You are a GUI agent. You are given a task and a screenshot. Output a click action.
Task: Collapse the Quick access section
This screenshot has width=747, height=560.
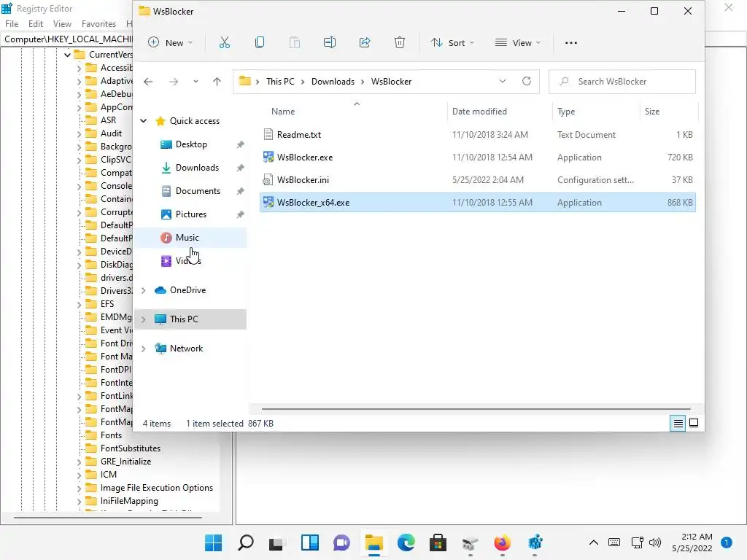(144, 121)
